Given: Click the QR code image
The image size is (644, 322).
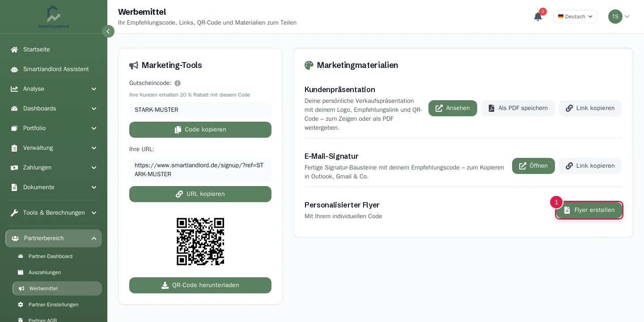Looking at the screenshot, I should (200, 241).
